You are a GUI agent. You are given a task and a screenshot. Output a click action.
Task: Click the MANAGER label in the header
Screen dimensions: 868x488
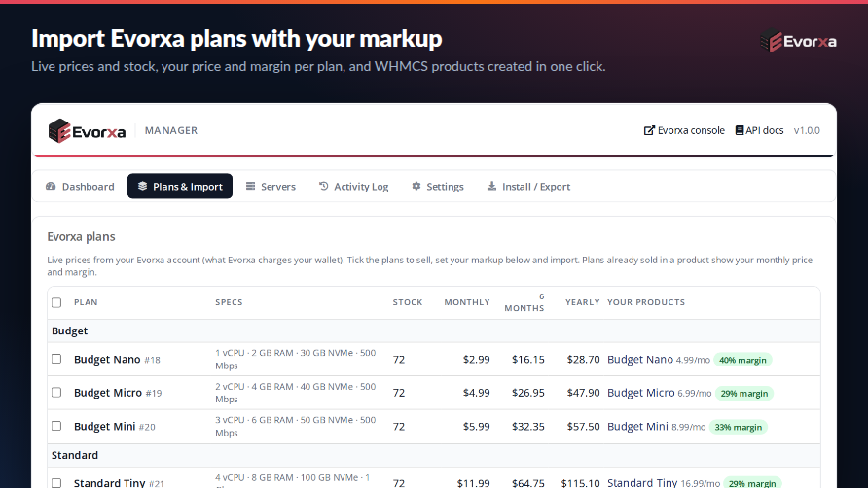171,130
